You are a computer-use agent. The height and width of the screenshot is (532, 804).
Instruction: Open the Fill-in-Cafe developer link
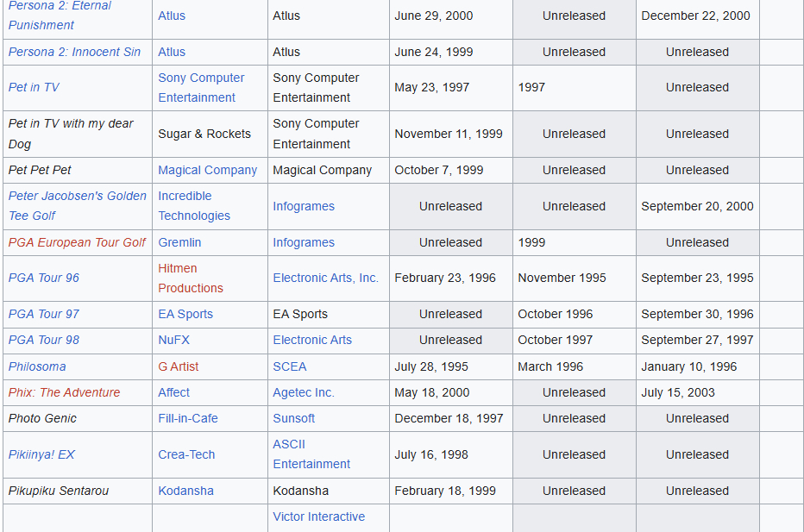(x=187, y=418)
